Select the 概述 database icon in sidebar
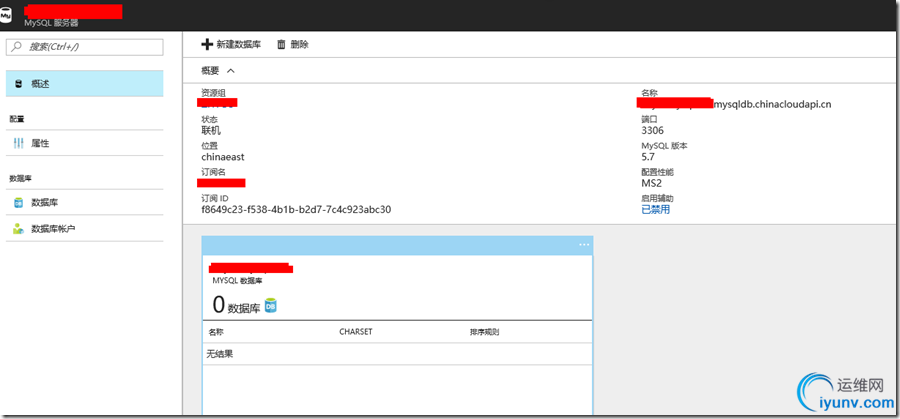The width and height of the screenshot is (900, 419). 18,84
